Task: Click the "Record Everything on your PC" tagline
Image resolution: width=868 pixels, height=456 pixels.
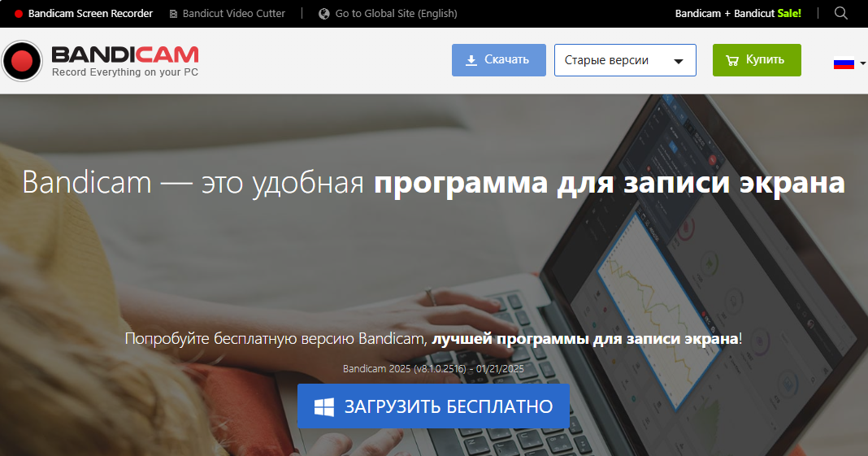Action: (x=125, y=72)
